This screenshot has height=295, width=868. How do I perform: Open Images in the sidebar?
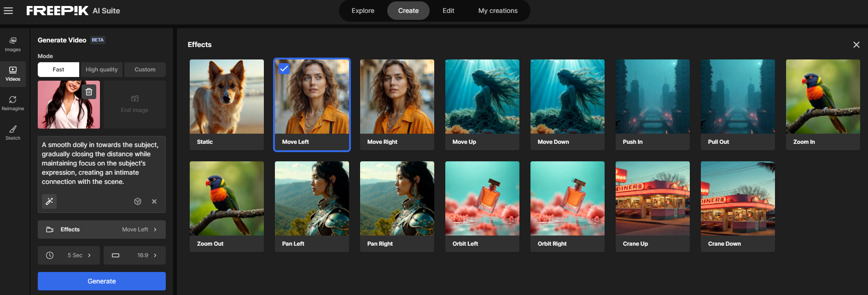pos(13,44)
